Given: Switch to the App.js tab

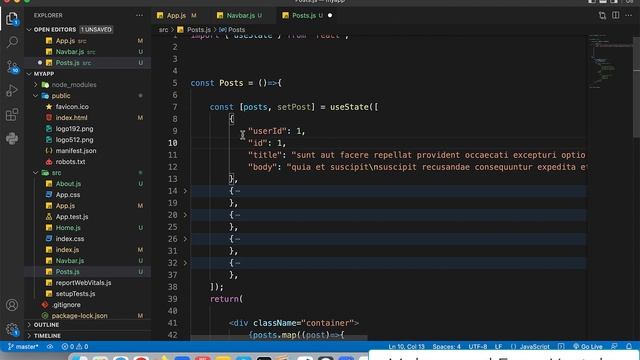Looking at the screenshot, I should point(176,16).
